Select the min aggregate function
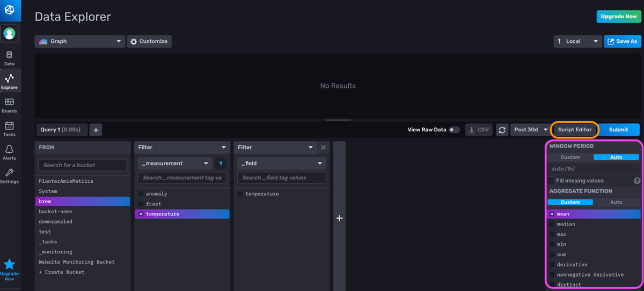The height and width of the screenshot is (291, 644). pos(594,244)
